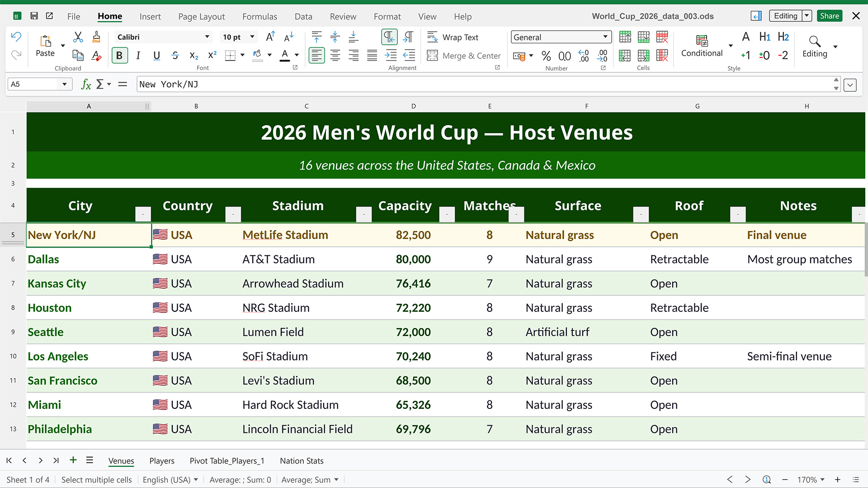Open the Name Box dropdown arrow
Viewport: 868px width, 488px height.
coord(65,84)
